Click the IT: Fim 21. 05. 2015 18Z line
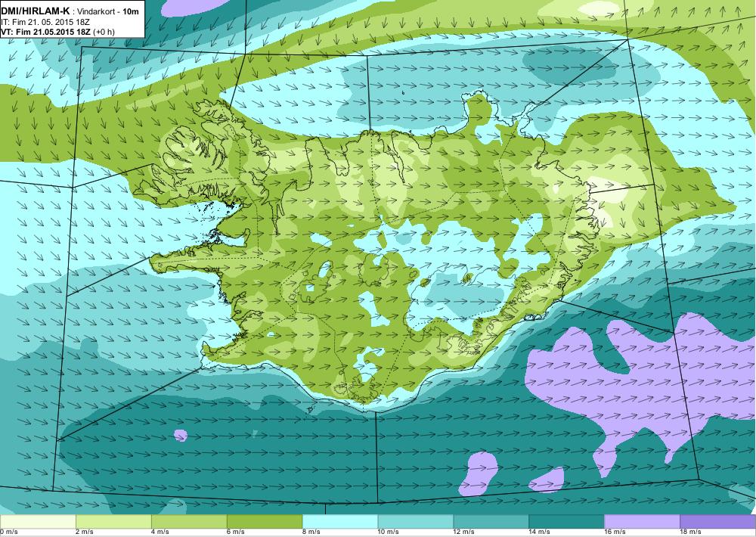This screenshot has width=756, height=537. click(x=45, y=22)
